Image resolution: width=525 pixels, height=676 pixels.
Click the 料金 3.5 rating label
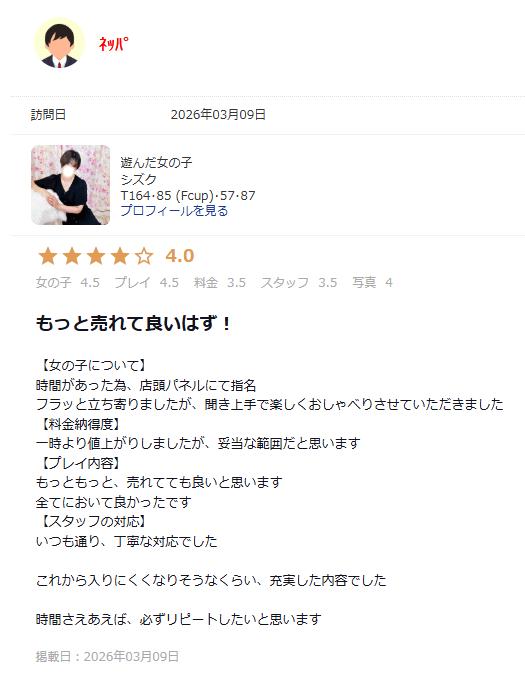[x=220, y=282]
